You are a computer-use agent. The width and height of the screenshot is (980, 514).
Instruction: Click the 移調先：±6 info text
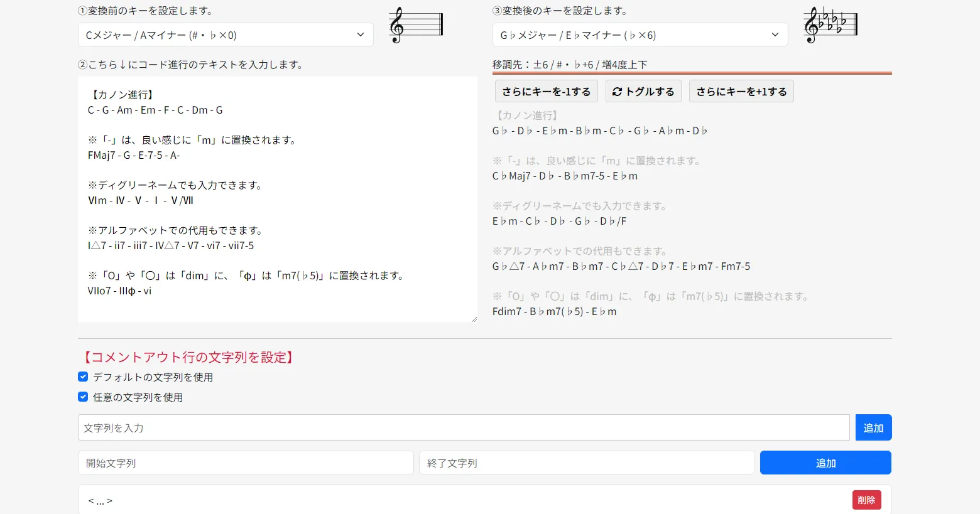pyautogui.click(x=570, y=65)
